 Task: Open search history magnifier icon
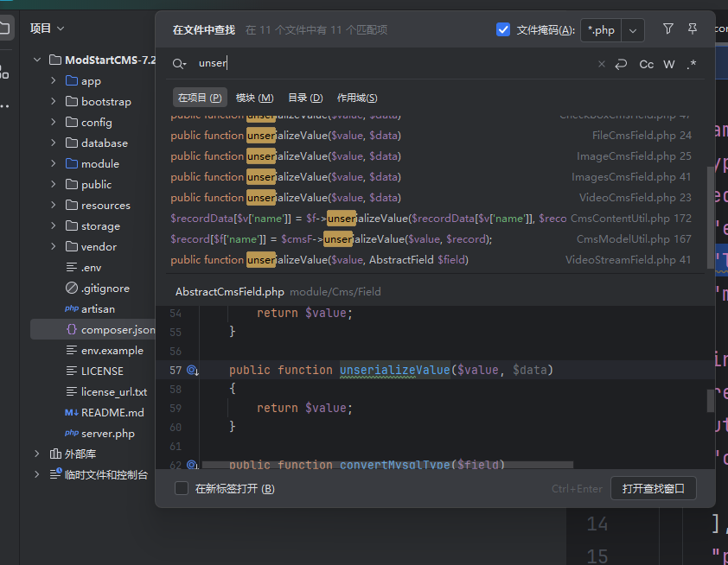179,64
